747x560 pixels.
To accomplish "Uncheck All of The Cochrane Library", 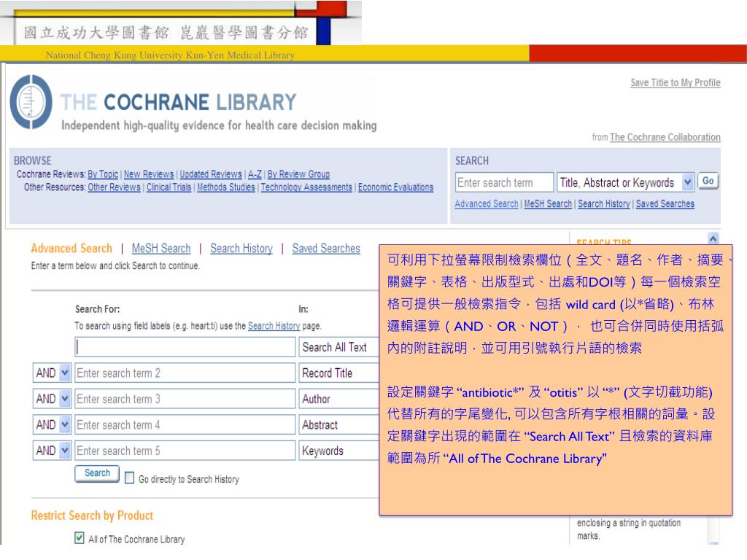I will coord(80,538).
